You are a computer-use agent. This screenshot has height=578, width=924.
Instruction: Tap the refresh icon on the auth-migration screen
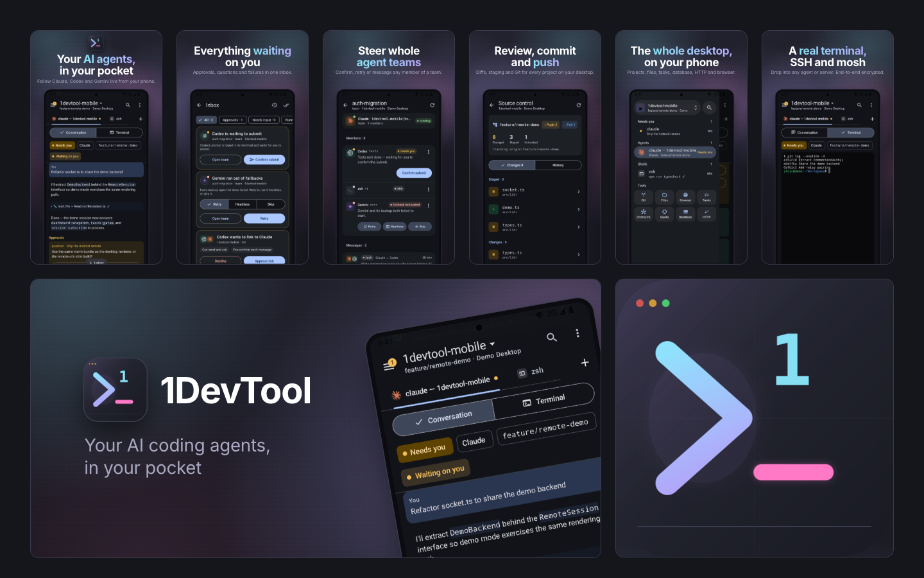coord(432,105)
